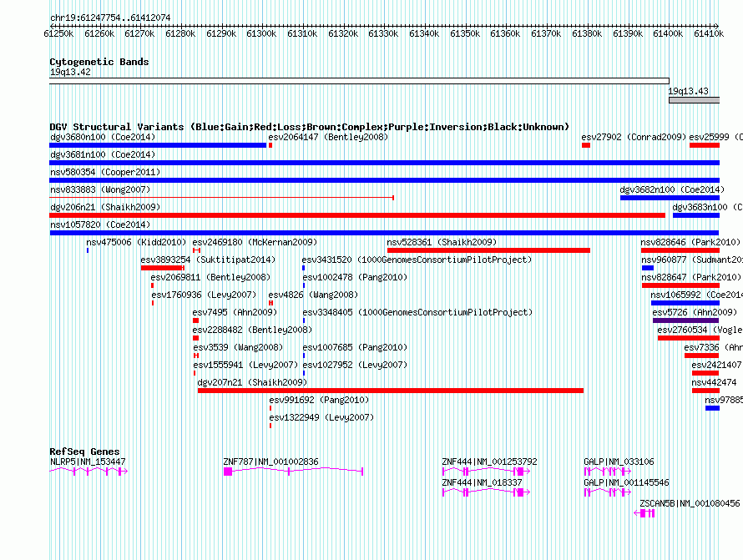
Task: Open ZNF444|NM_001253792 gene label
Action: 489,462
